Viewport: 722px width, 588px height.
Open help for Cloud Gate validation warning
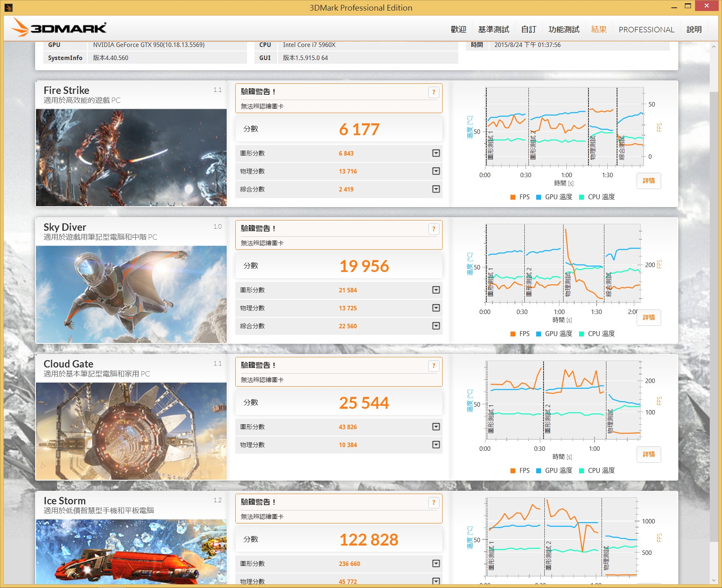(x=434, y=366)
